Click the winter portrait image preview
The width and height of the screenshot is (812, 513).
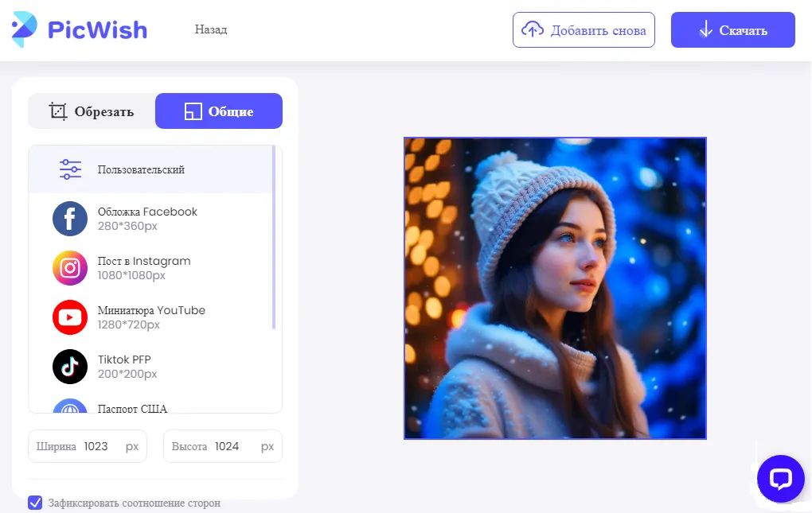[x=555, y=287]
